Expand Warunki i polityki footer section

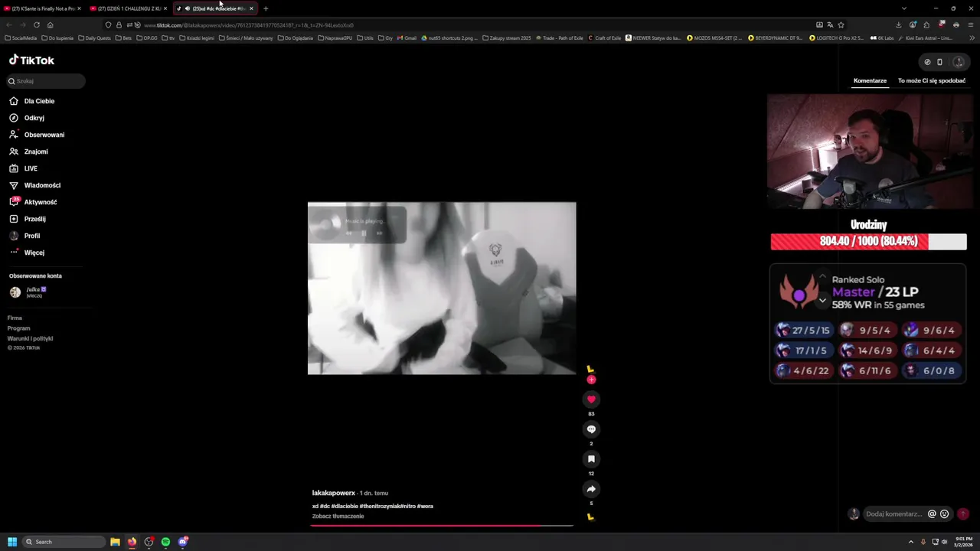pyautogui.click(x=30, y=338)
